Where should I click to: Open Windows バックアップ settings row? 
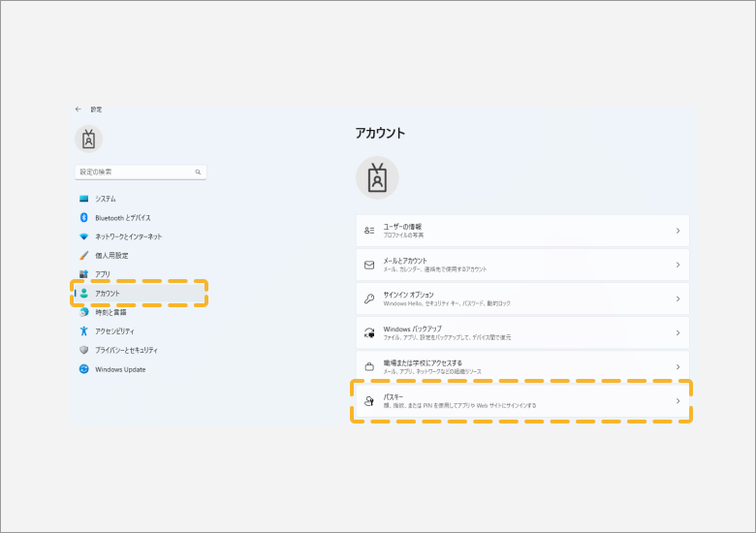522,333
